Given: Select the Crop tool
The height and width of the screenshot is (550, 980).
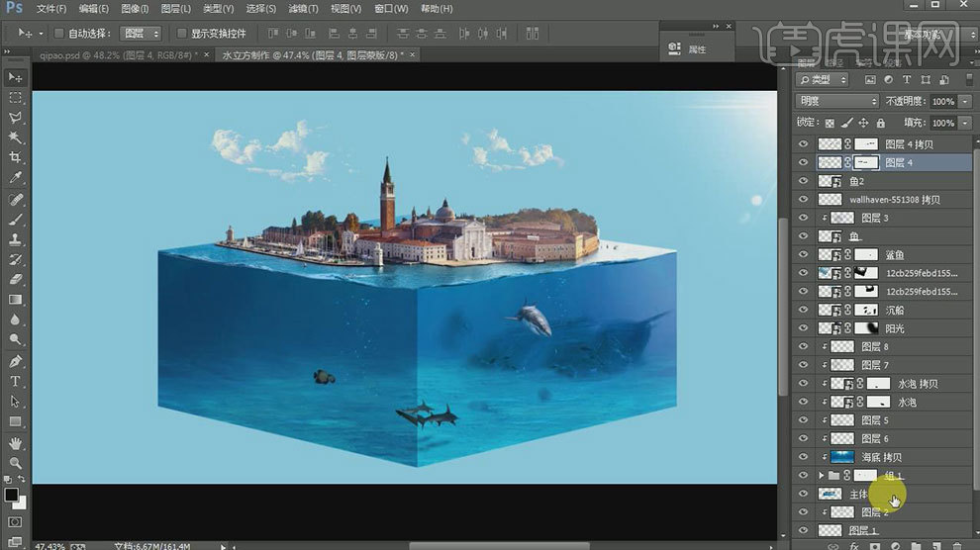Looking at the screenshot, I should 15,158.
